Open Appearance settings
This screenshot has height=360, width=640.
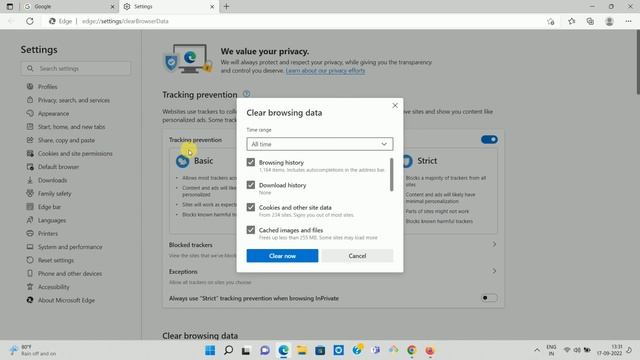click(x=53, y=113)
